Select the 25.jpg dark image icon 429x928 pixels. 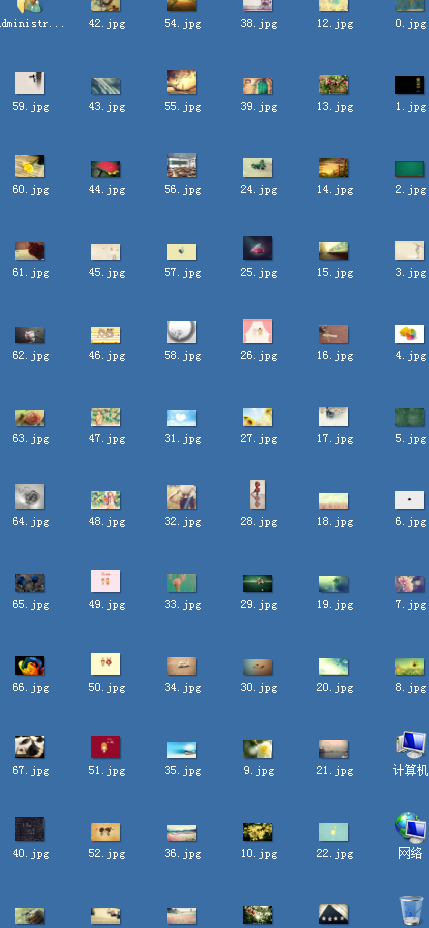click(257, 248)
